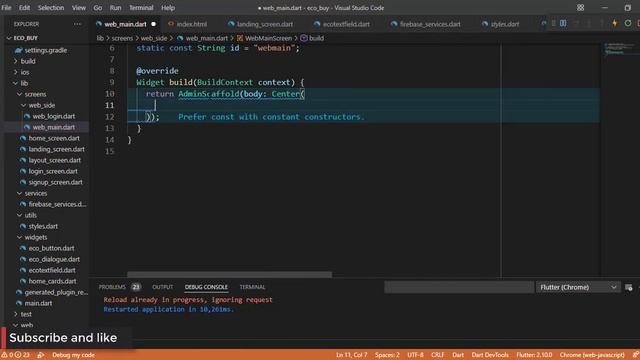Open settings.gradle file
Viewport: 640px width, 360px height.
(45, 50)
